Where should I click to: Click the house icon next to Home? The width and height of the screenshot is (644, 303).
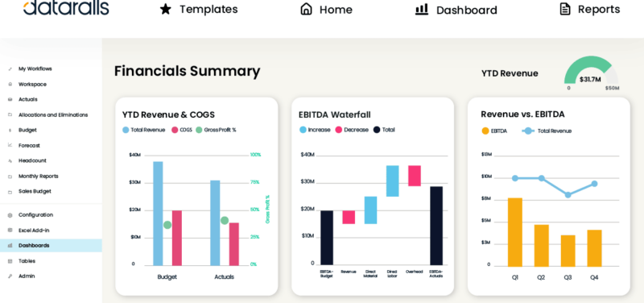click(x=306, y=9)
